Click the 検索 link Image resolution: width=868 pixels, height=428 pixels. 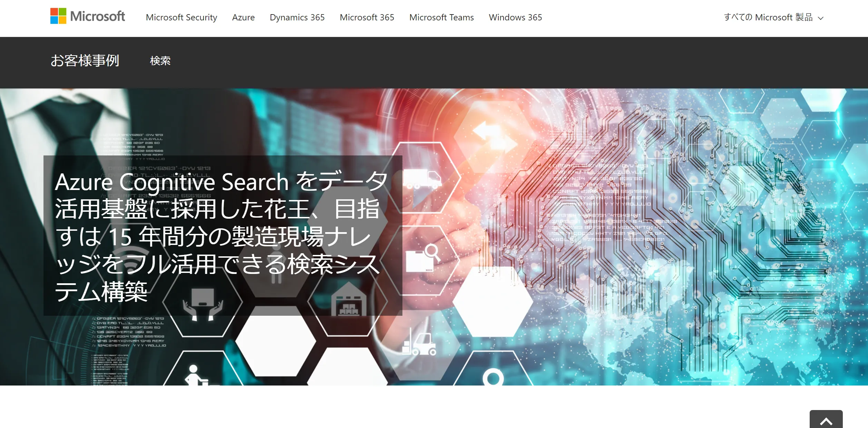pyautogui.click(x=160, y=61)
